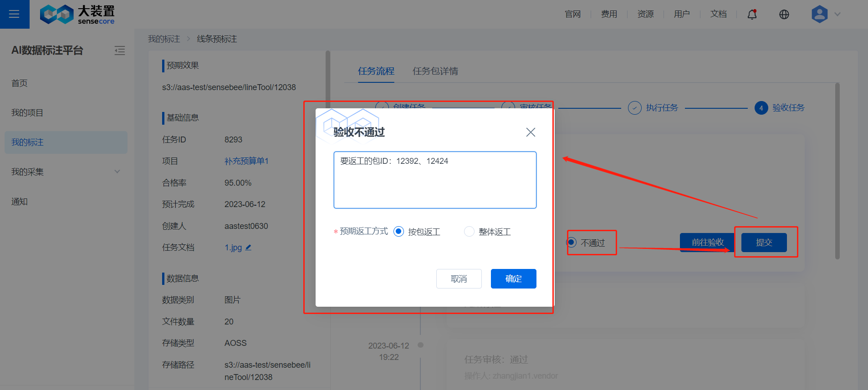Image resolution: width=868 pixels, height=390 pixels.
Task: Open the notification bell
Action: (752, 14)
